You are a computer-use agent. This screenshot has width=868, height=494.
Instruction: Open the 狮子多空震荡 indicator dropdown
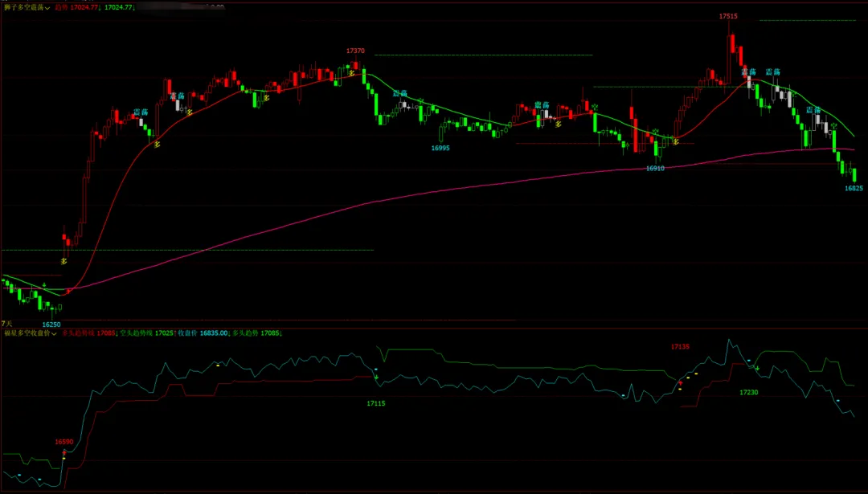27,8
